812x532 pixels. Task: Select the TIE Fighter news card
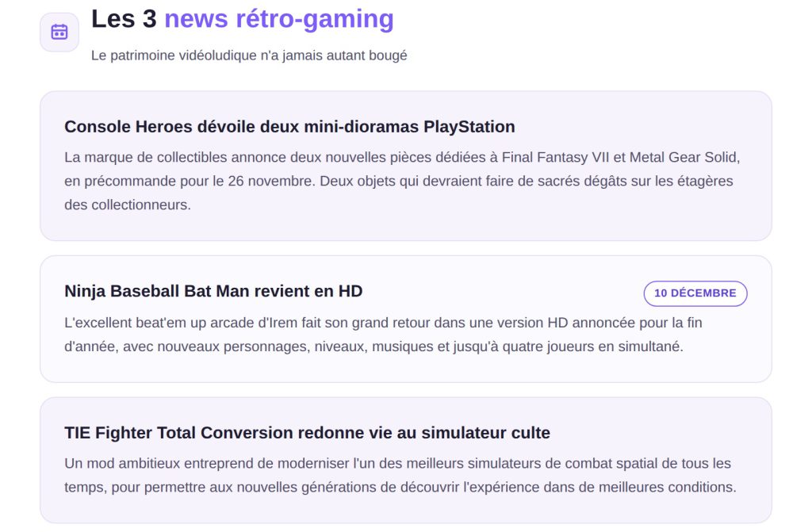pyautogui.click(x=406, y=461)
